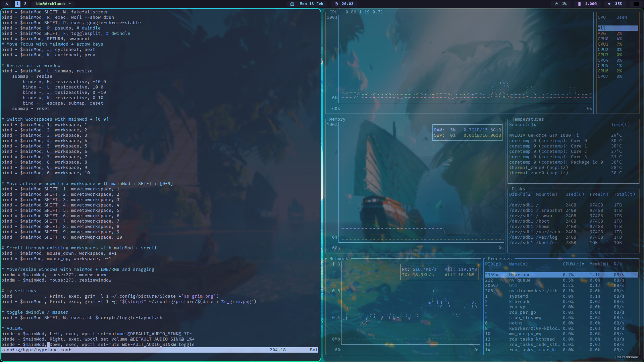Click the memory icon beside 1.00G
This screenshot has width=644, height=362.
[579, 4]
